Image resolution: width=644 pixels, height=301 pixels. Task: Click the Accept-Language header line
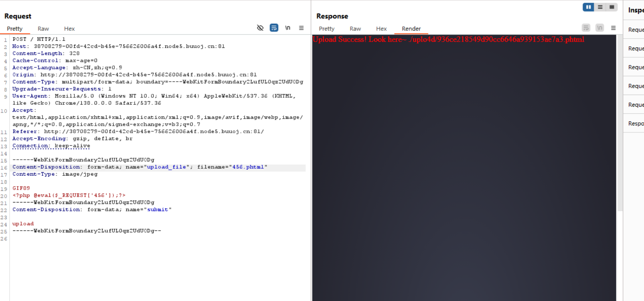tap(67, 67)
